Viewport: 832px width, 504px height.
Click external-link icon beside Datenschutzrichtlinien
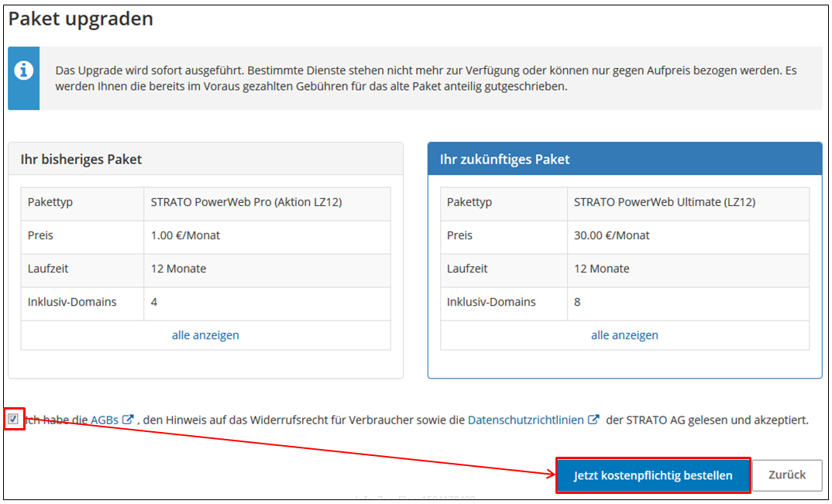pyautogui.click(x=593, y=419)
